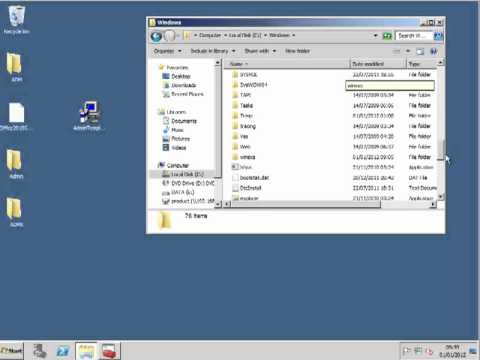Select Libraries in the navigation pane
Screen dimensions: 480x360
(x=176, y=112)
